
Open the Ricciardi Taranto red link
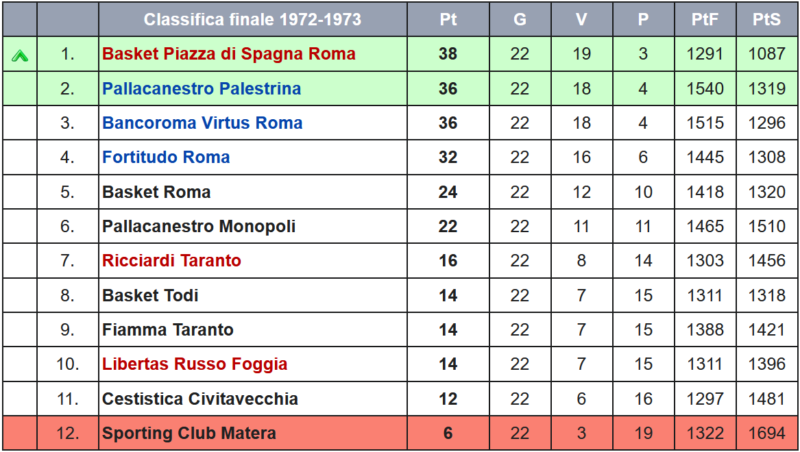click(171, 261)
